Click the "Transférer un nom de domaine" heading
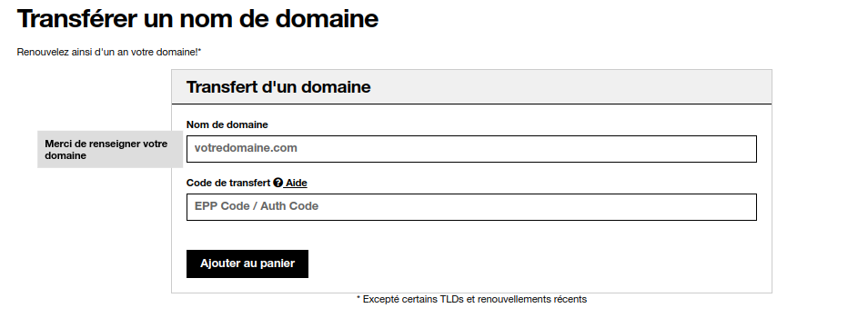Viewport: 868px width, 328px height. (197, 18)
